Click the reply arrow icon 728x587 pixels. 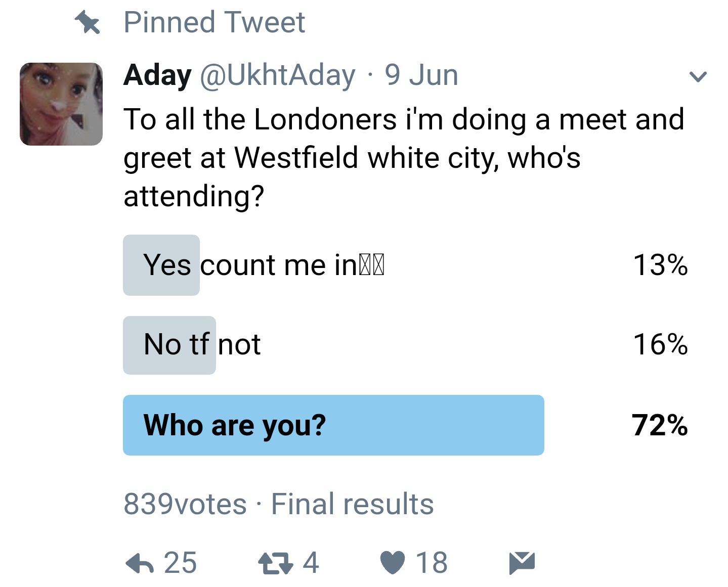(140, 563)
